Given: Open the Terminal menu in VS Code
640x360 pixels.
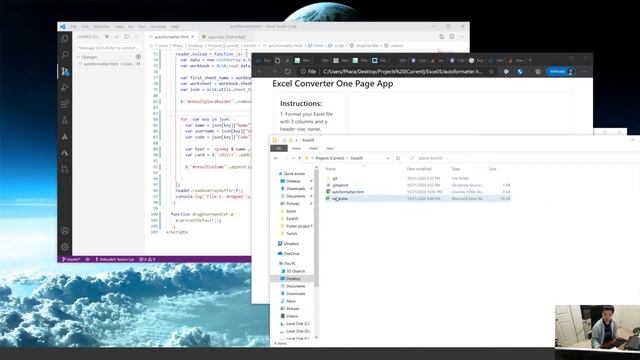Looking at the screenshot, I should click(x=158, y=27).
